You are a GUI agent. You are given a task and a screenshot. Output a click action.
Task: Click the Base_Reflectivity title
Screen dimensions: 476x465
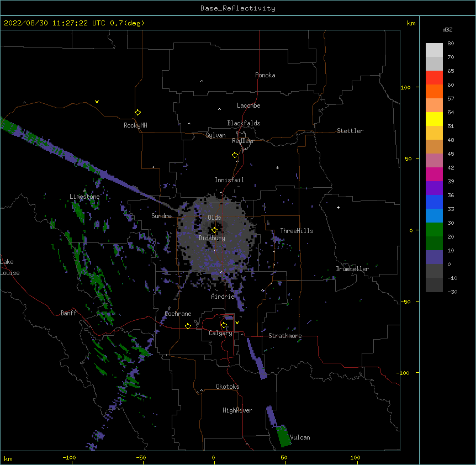click(238, 8)
